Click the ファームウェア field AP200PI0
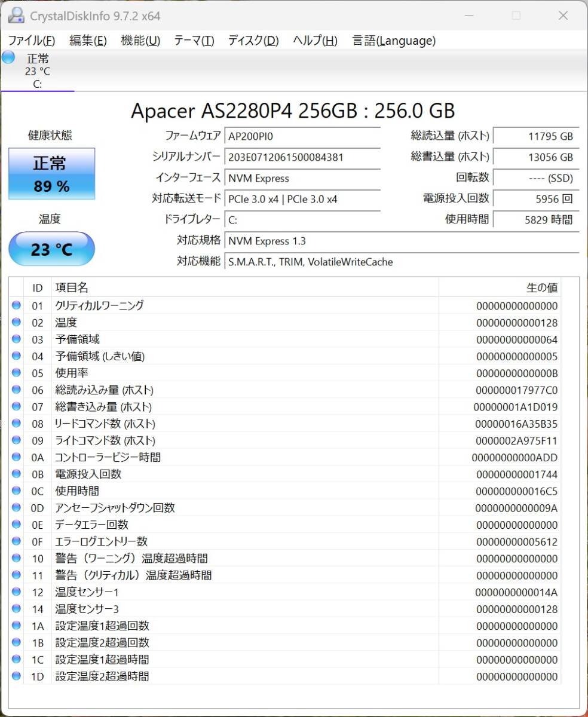 302,136
